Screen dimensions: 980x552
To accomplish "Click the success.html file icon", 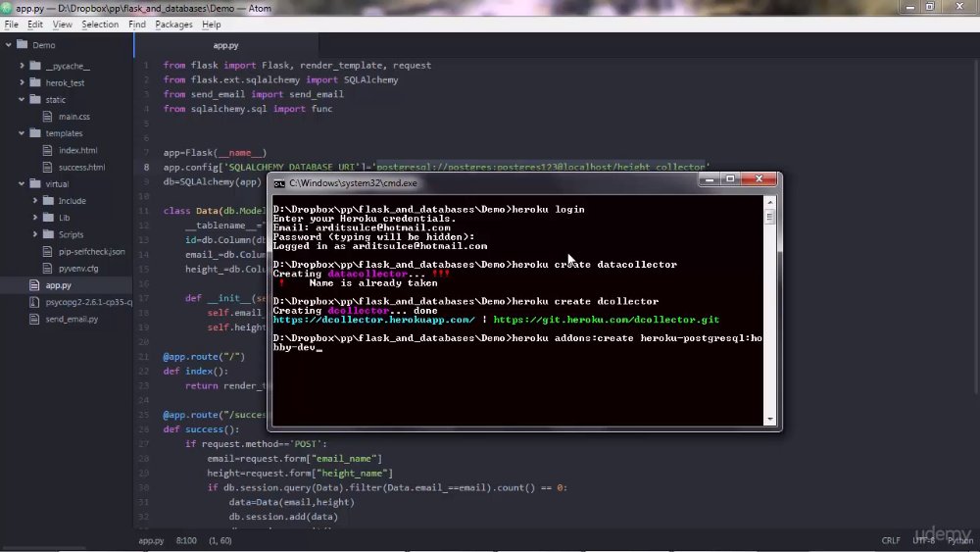I will [47, 167].
